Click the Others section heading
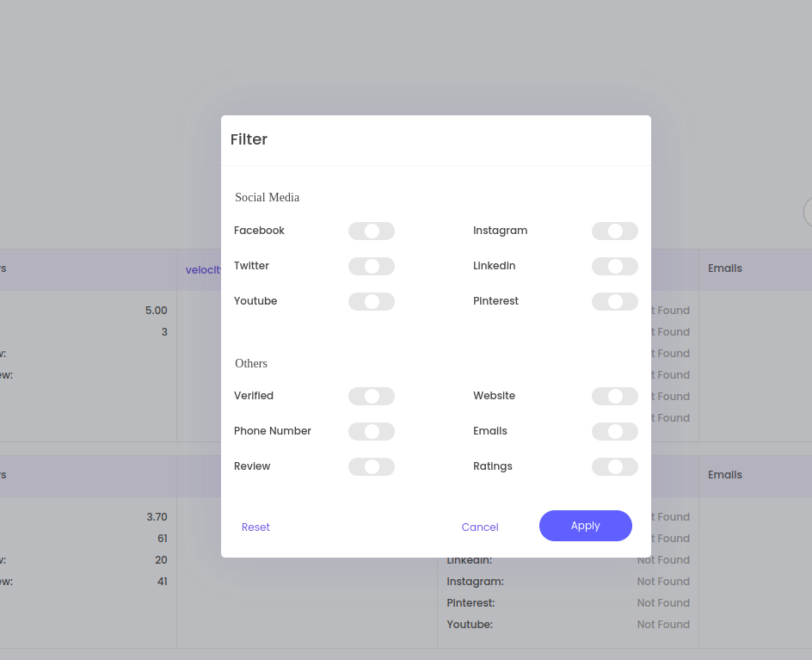This screenshot has width=812, height=660. 251,363
